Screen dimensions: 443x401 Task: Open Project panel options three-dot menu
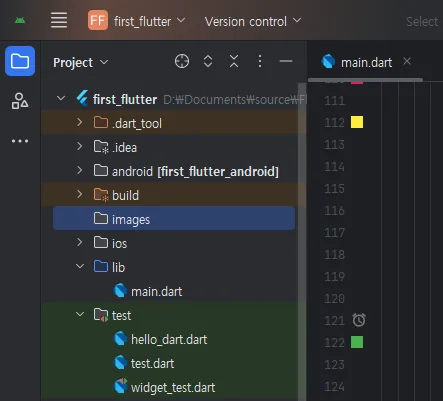[260, 61]
